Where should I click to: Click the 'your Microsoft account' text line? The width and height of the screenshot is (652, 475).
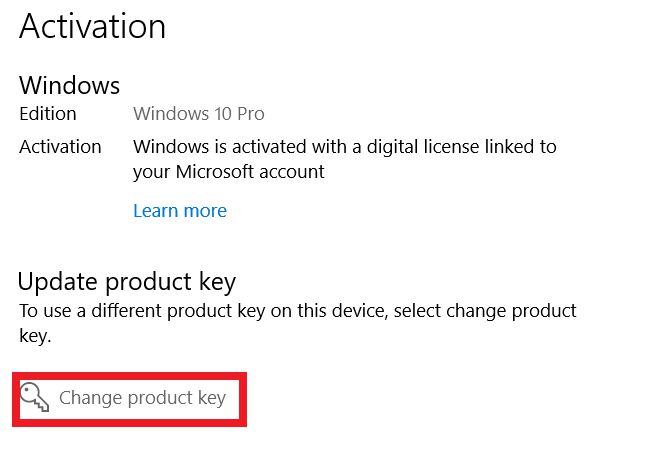(x=228, y=172)
